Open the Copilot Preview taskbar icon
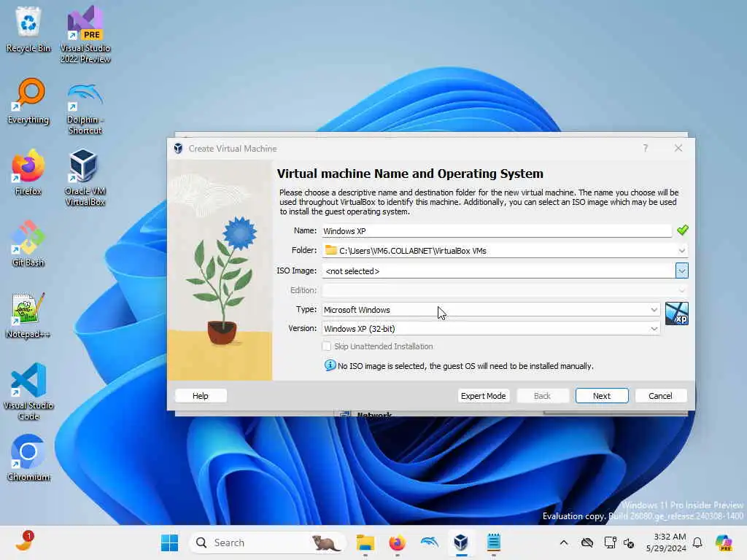Screen dimensions: 747x560 [724, 542]
